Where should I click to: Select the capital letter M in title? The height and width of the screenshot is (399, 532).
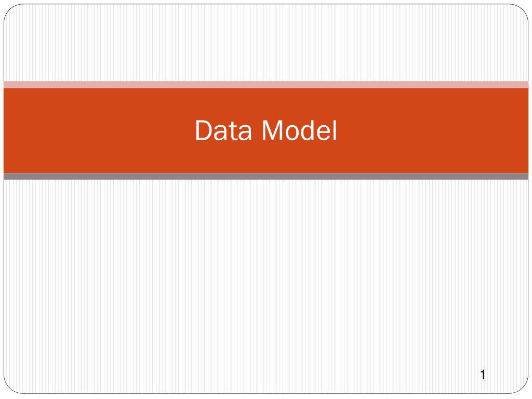pos(272,130)
